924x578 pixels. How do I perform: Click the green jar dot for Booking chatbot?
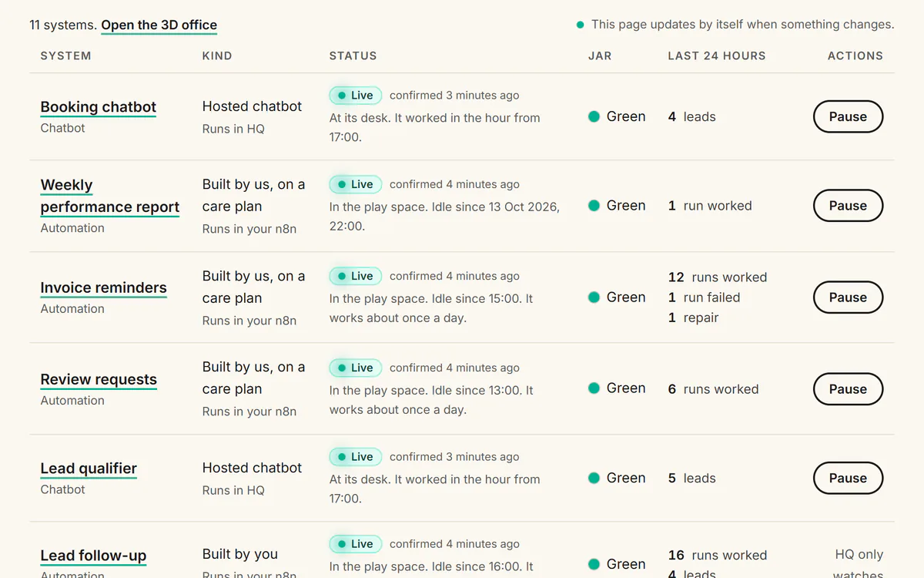point(594,117)
